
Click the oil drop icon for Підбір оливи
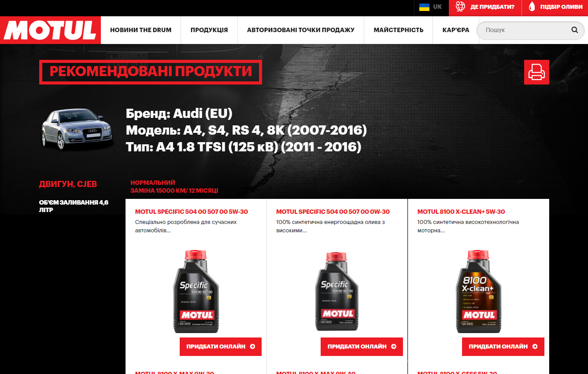(532, 7)
